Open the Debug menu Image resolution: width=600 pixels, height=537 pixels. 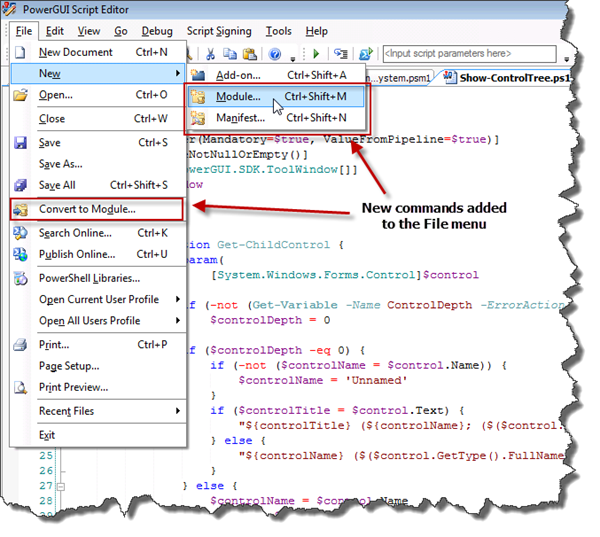tap(157, 31)
